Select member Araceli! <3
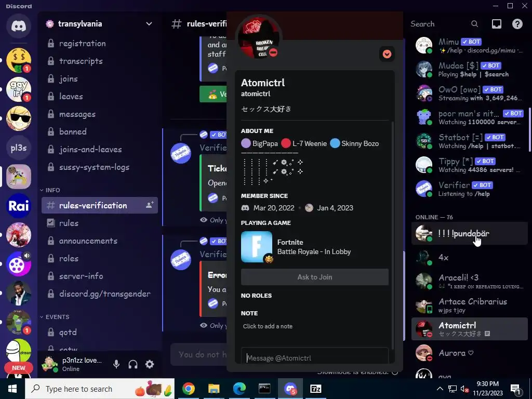 [x=470, y=281]
